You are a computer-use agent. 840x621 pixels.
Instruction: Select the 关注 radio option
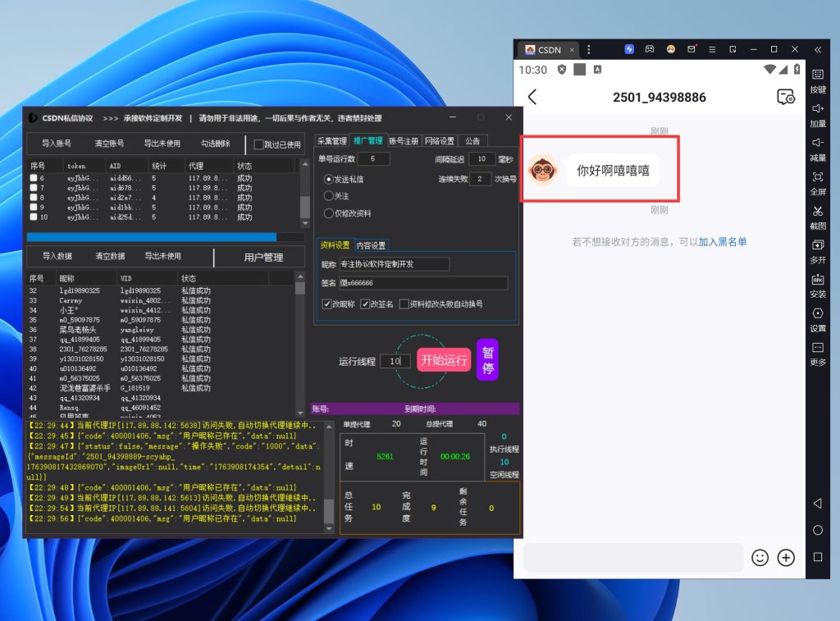[x=329, y=196]
